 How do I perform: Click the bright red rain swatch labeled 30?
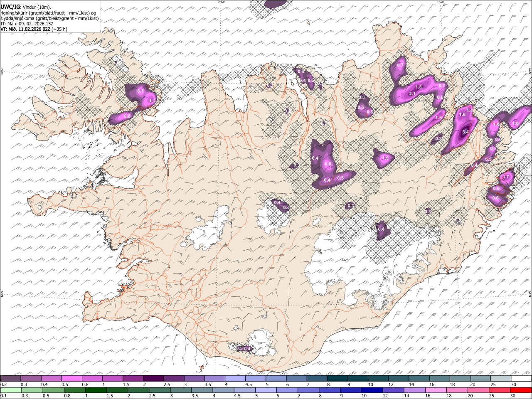[x=521, y=390]
